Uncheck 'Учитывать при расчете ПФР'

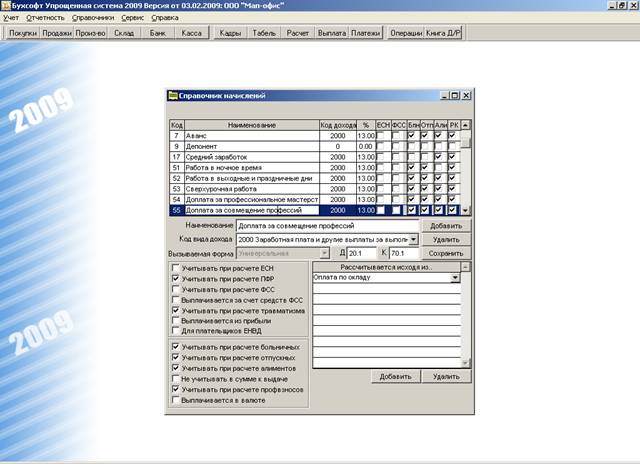[177, 278]
